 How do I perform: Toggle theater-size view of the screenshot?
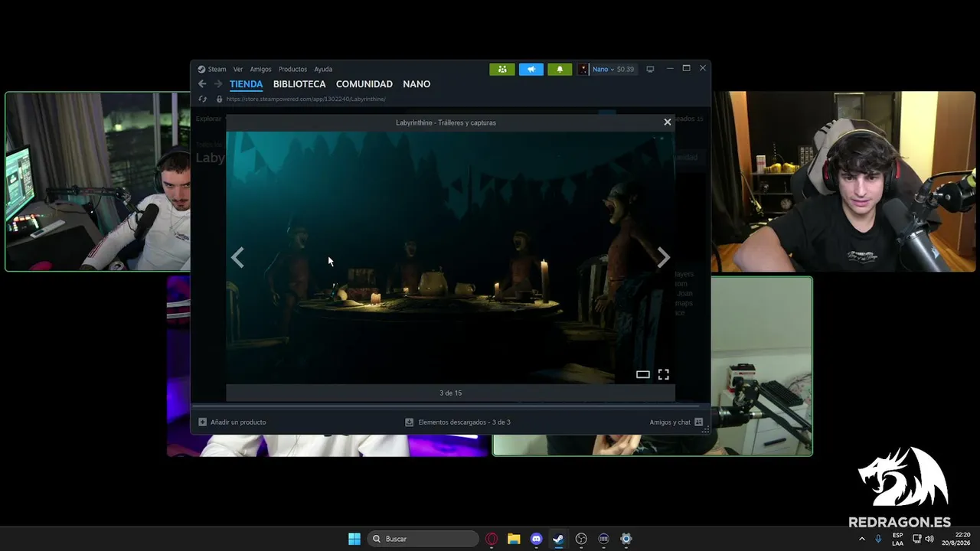(643, 374)
